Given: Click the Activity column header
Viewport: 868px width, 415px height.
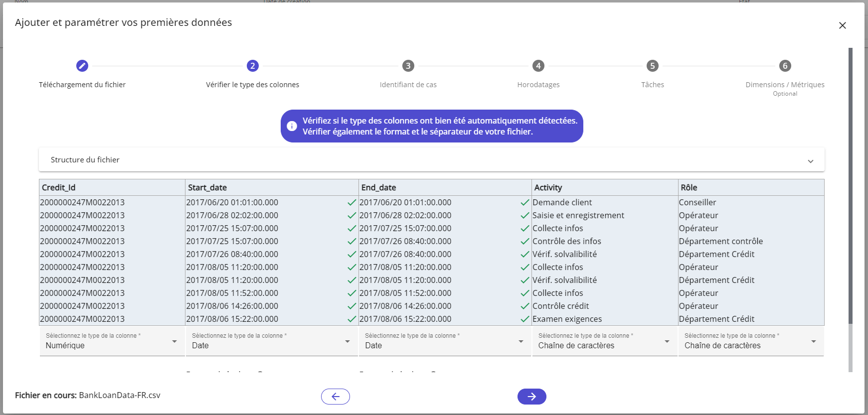Looking at the screenshot, I should (x=548, y=188).
